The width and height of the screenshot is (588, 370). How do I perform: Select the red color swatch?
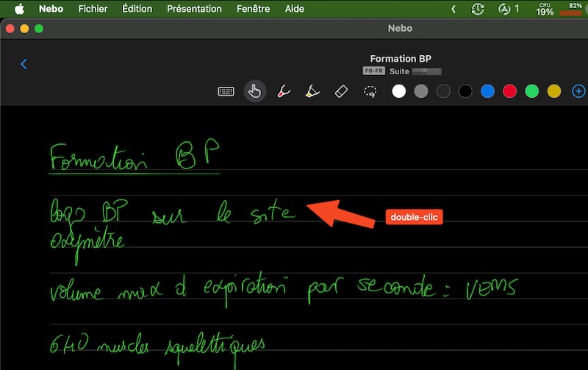click(x=509, y=91)
